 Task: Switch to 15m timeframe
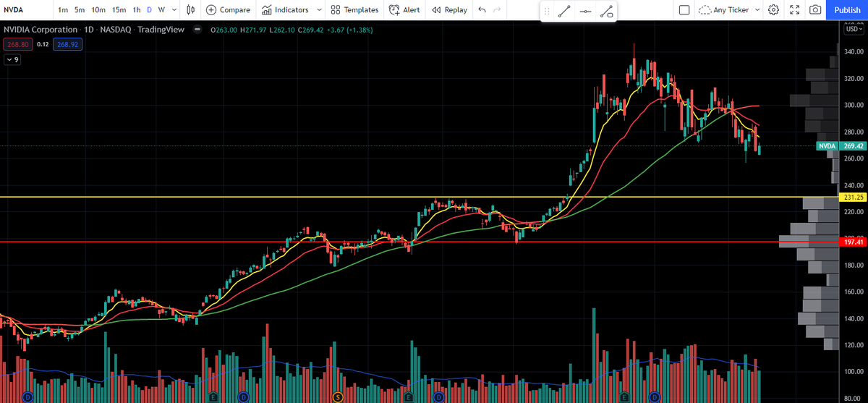click(x=119, y=10)
